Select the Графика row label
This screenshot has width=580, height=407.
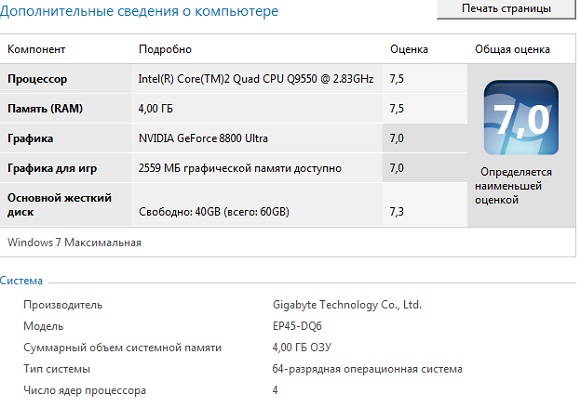30,138
